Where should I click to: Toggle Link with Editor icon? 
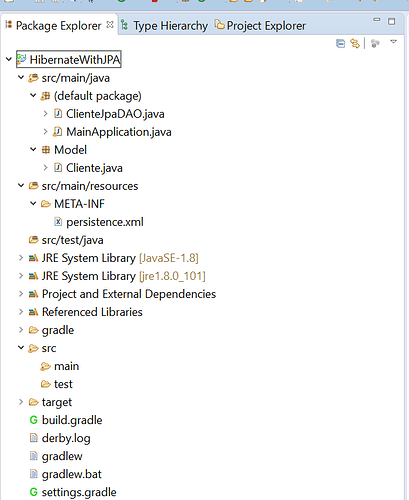pos(355,43)
